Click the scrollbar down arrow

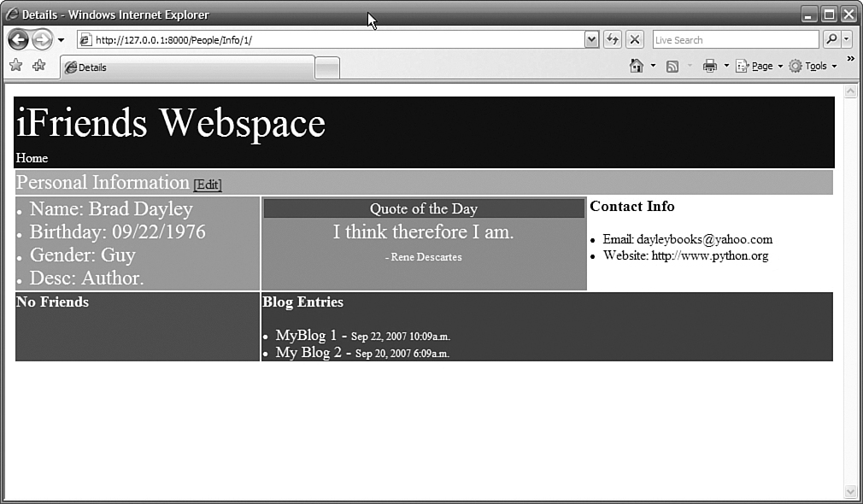click(x=850, y=491)
